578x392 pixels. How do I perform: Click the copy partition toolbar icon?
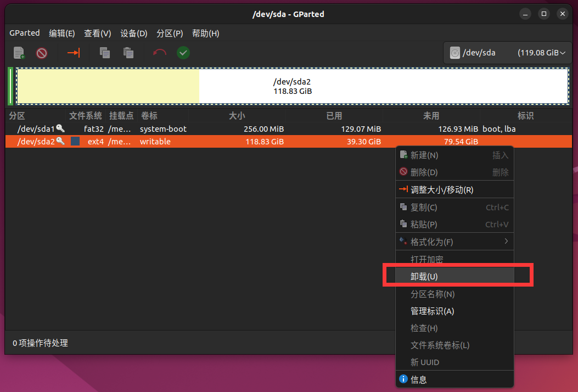pos(104,53)
